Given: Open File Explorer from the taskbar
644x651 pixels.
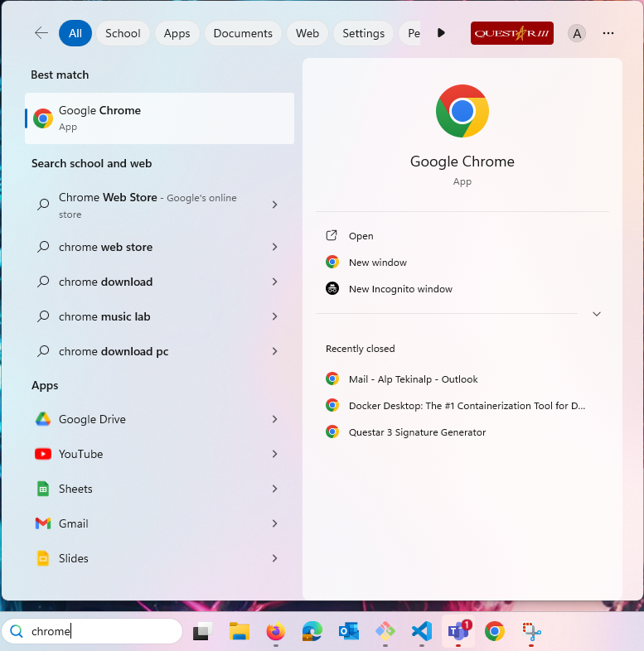Looking at the screenshot, I should (240, 631).
